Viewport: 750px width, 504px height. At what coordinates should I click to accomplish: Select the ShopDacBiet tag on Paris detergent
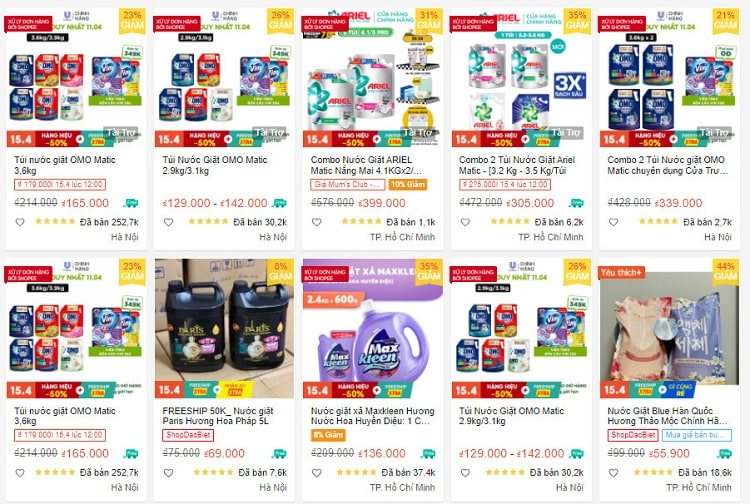click(188, 435)
